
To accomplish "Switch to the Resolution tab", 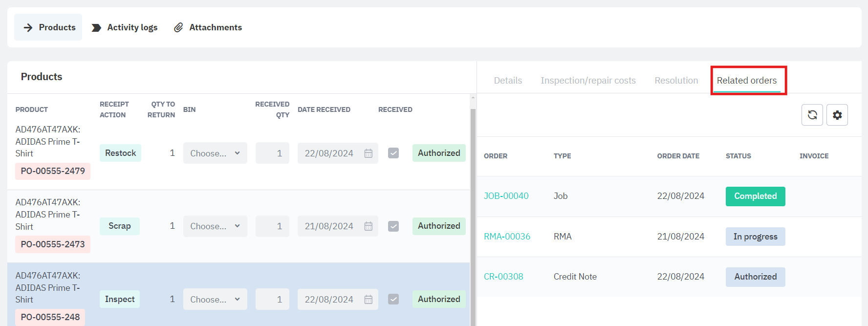I will pos(676,81).
